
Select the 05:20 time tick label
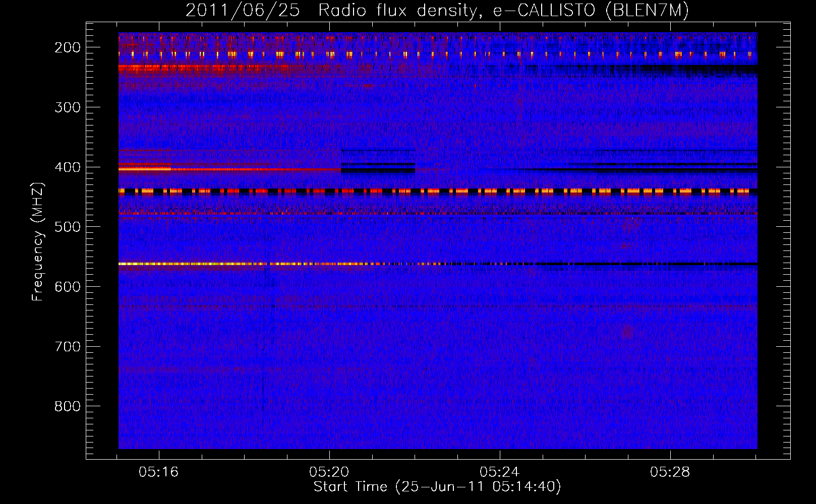[x=329, y=472]
